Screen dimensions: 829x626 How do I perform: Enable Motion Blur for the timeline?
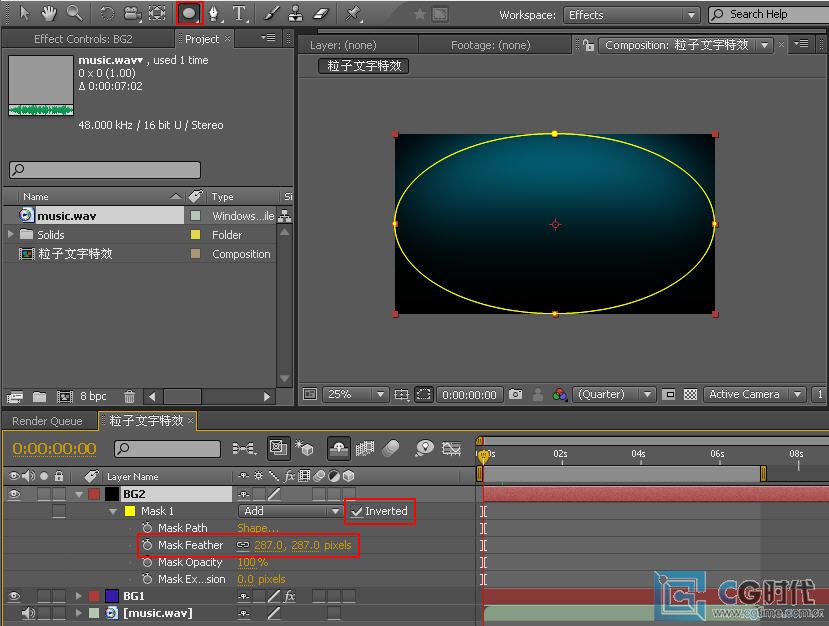click(x=391, y=448)
